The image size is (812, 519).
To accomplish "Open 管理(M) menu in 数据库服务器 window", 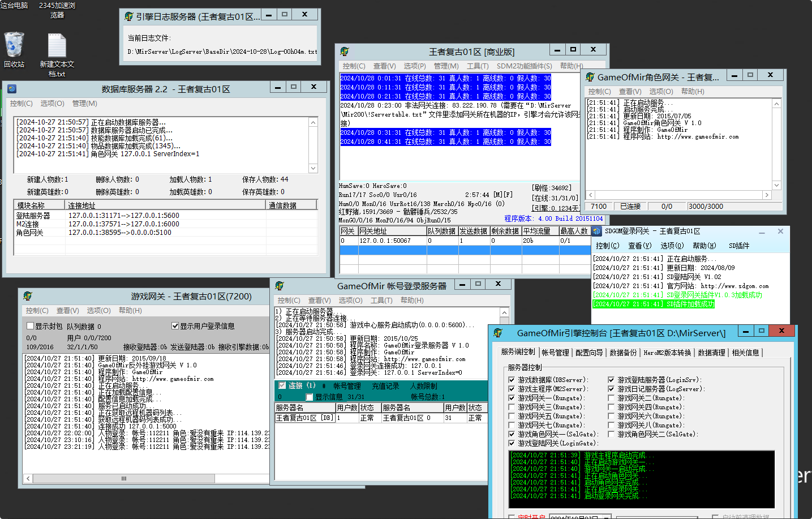I will coord(85,104).
